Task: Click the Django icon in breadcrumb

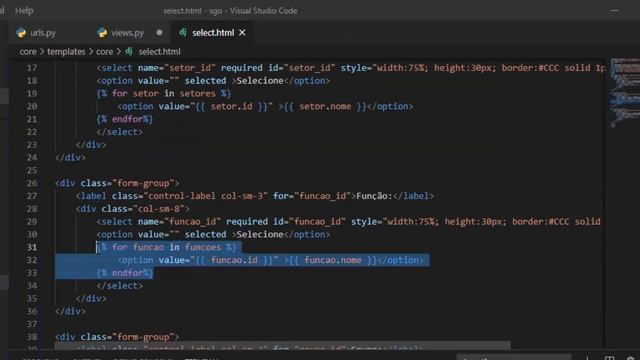Action: pyautogui.click(x=129, y=51)
